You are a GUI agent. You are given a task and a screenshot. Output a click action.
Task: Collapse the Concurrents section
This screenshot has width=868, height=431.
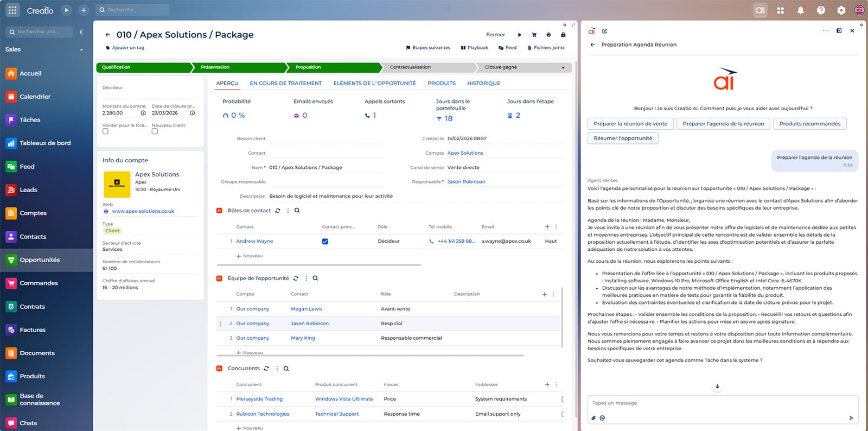219,369
